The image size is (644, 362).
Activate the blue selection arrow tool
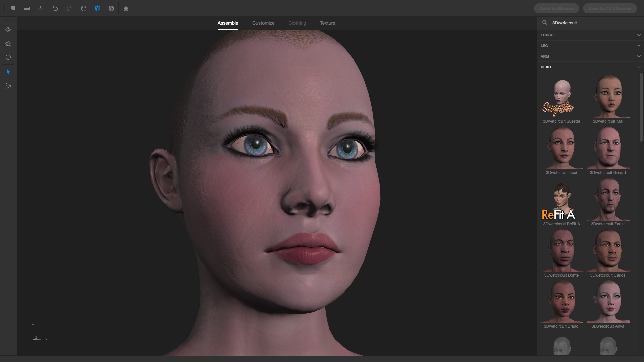(x=8, y=72)
